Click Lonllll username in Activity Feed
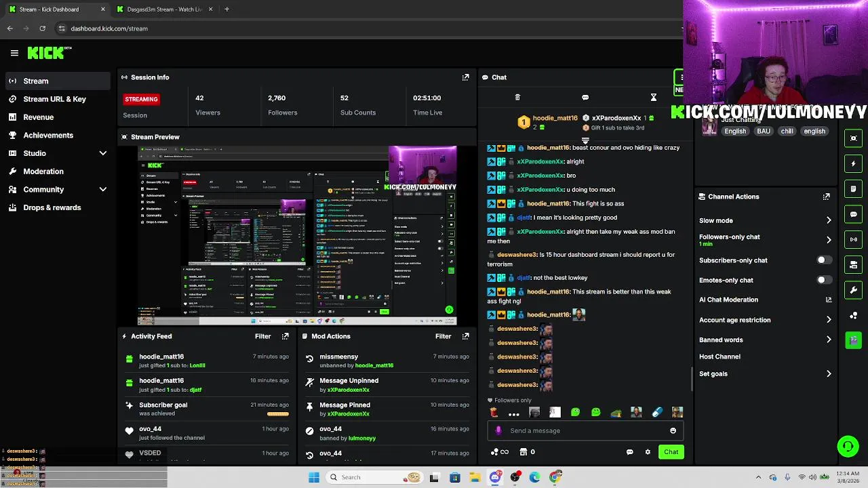The height and width of the screenshot is (488, 868). pyautogui.click(x=197, y=365)
